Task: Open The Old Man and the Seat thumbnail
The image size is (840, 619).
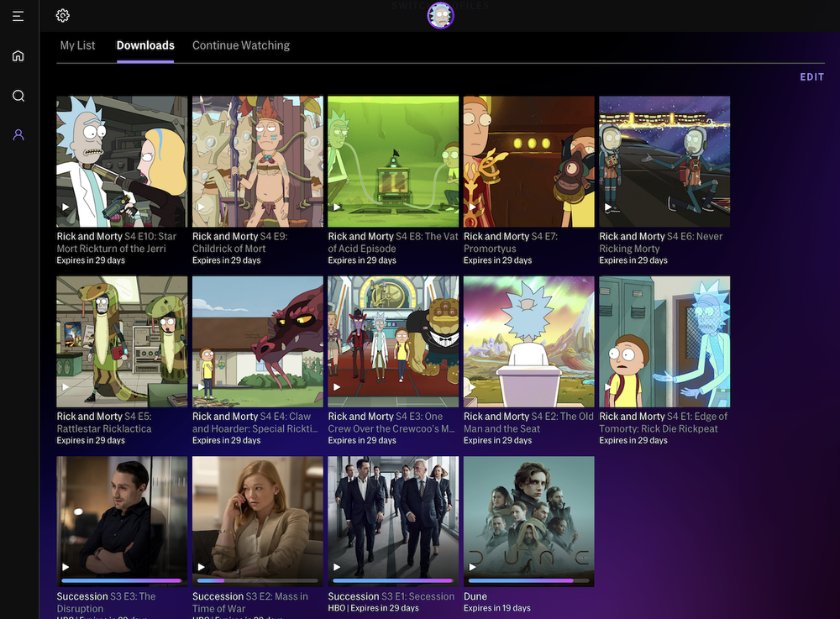Action: point(528,342)
